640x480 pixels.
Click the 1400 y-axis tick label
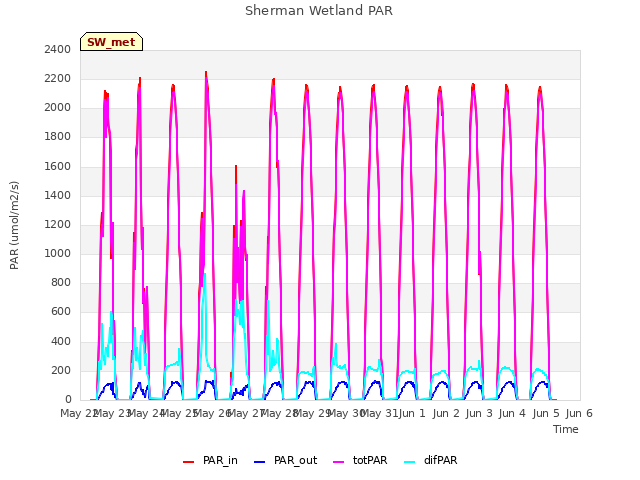[x=58, y=196]
